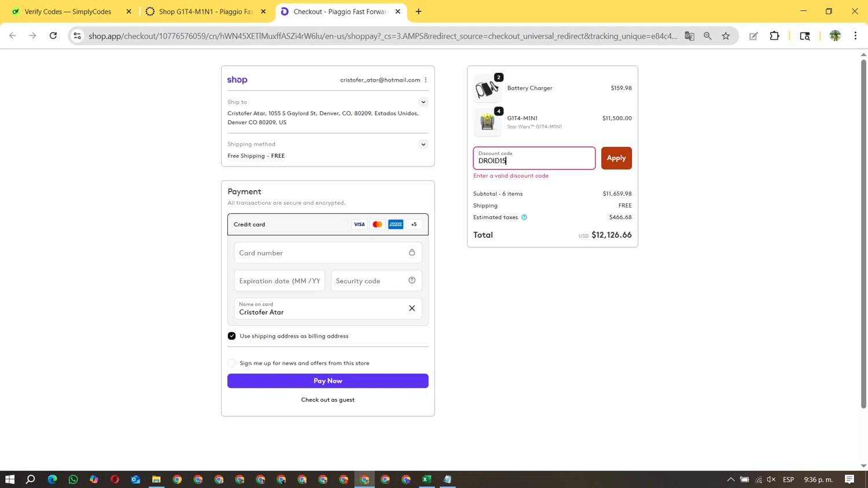Select the Credit card payment option
The image size is (868, 488).
tap(328, 224)
